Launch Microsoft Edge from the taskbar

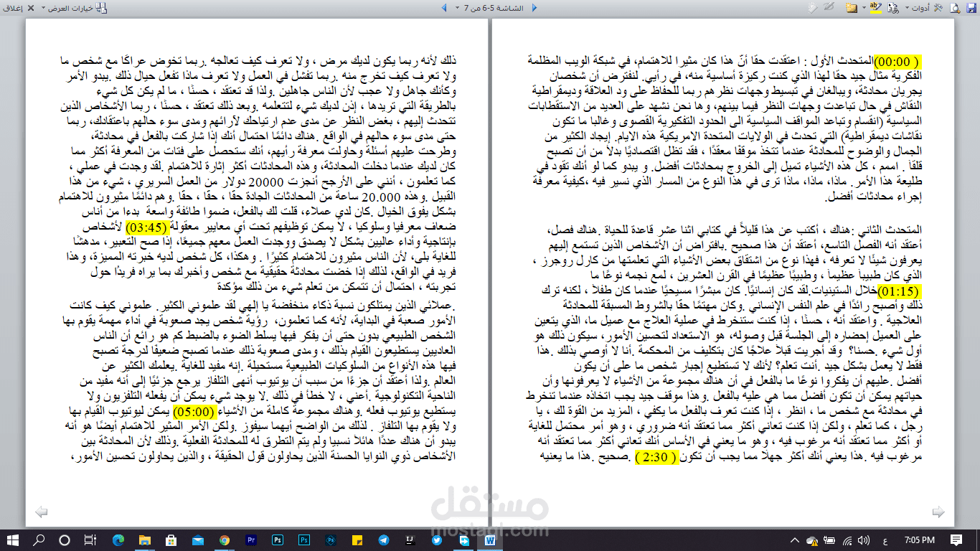[118, 541]
